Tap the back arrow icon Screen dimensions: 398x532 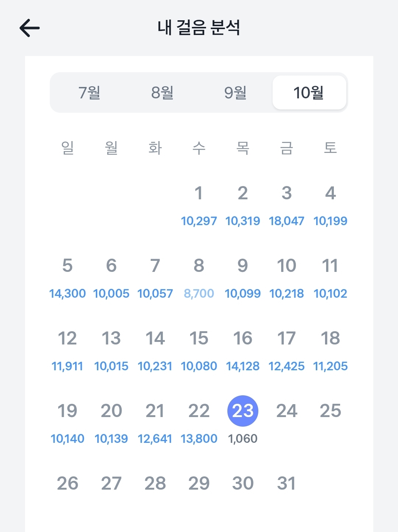[x=29, y=28]
